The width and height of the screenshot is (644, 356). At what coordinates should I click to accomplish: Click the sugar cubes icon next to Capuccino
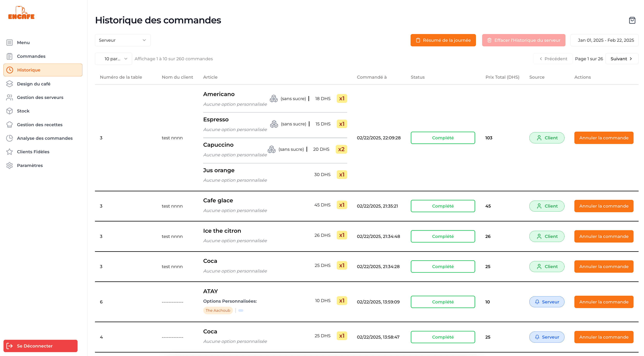point(272,149)
